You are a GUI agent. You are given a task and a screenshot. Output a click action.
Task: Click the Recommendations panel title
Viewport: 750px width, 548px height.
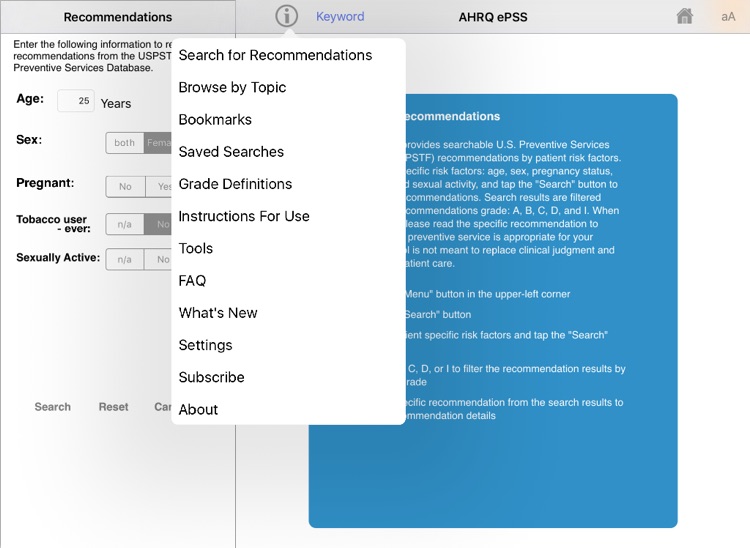(x=118, y=17)
